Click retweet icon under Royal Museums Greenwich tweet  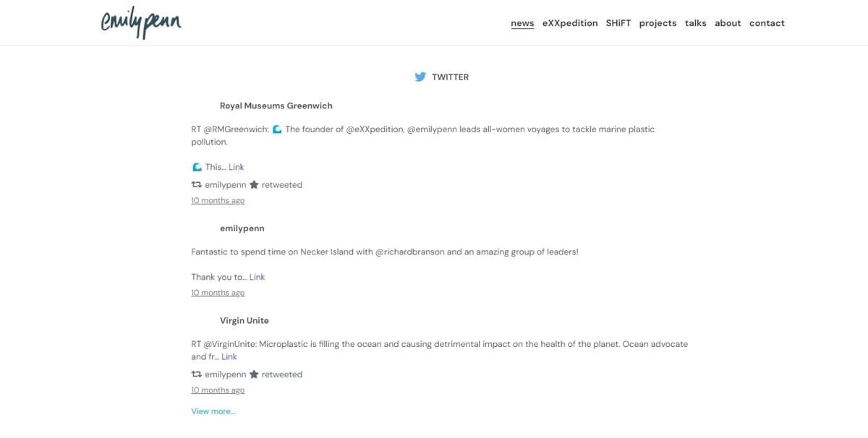[196, 185]
